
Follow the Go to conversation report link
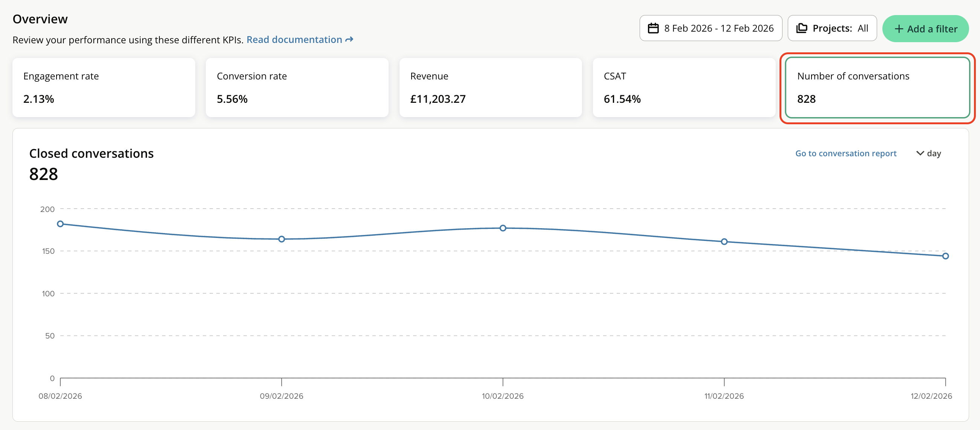tap(845, 153)
